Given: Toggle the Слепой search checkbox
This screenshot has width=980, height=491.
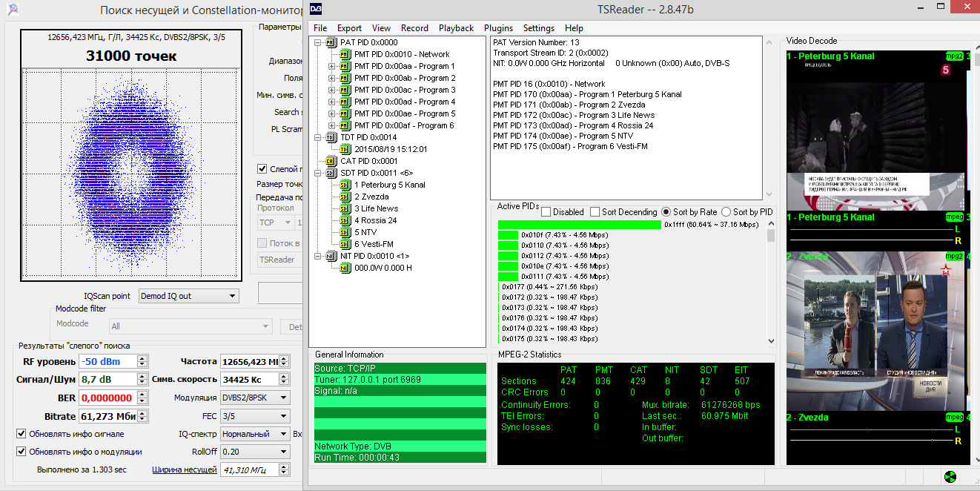Looking at the screenshot, I should [262, 169].
